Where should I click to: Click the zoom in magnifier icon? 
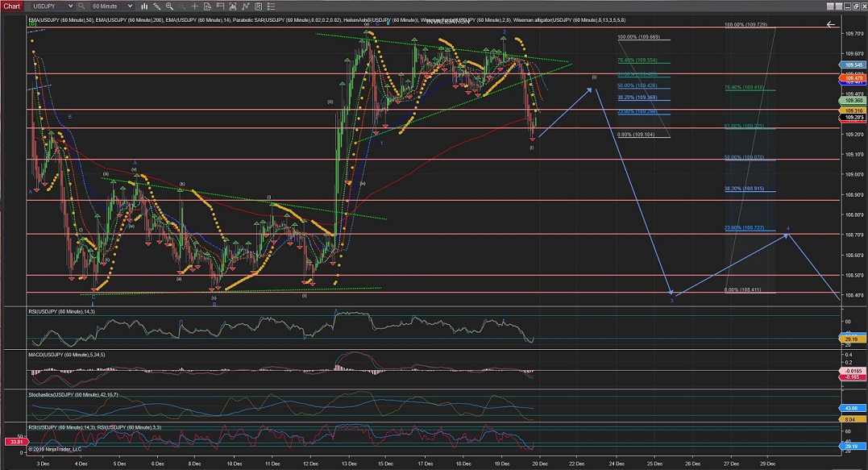[169, 6]
